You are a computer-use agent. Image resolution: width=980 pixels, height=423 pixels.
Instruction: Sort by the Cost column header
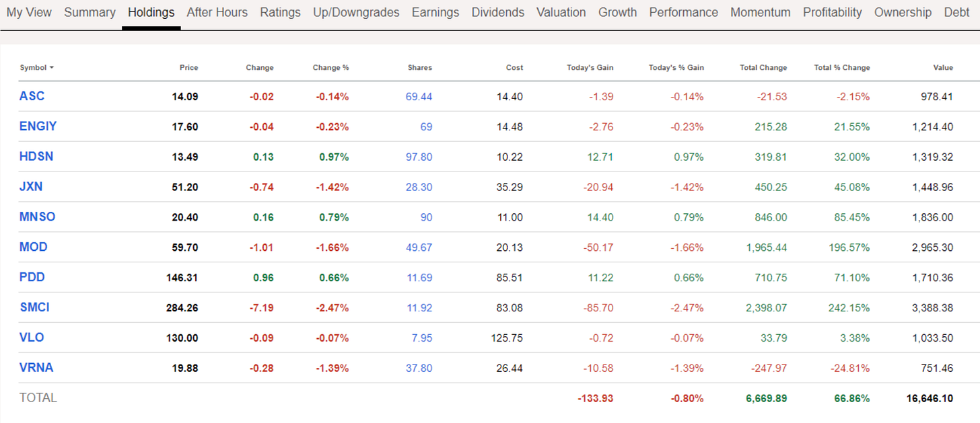tap(514, 67)
